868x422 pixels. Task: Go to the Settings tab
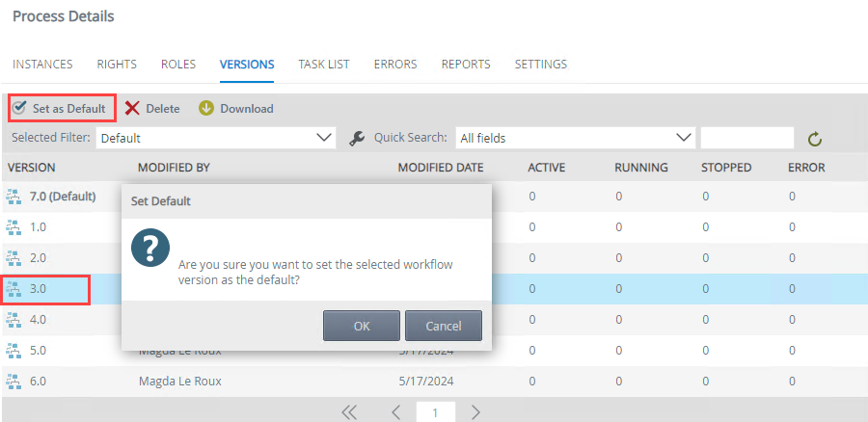pyautogui.click(x=540, y=65)
